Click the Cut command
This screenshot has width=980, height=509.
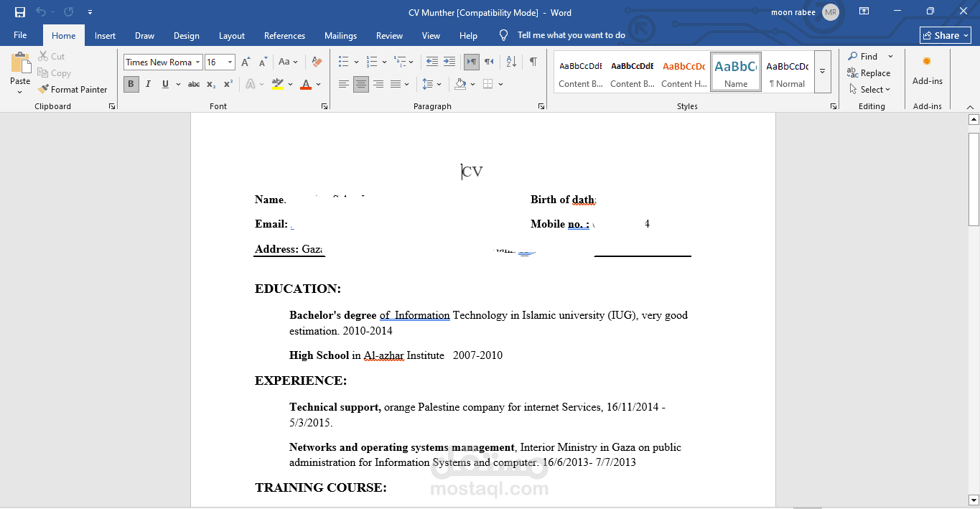point(52,56)
